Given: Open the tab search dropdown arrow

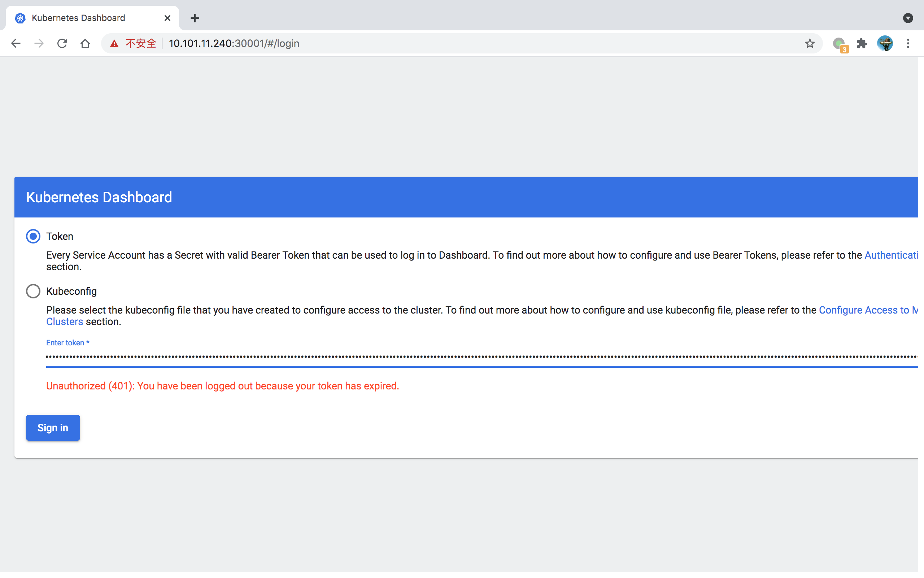Looking at the screenshot, I should (908, 18).
